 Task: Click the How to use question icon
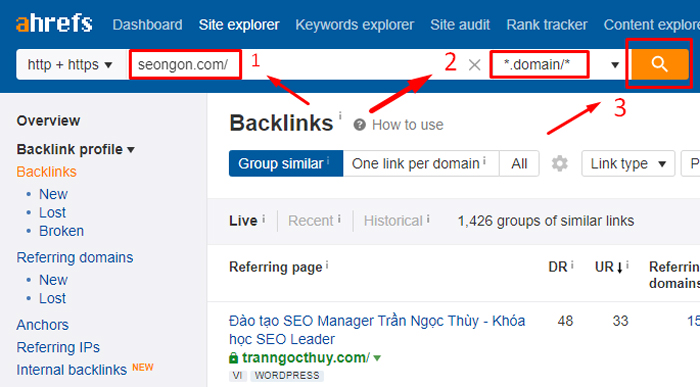pyautogui.click(x=359, y=125)
